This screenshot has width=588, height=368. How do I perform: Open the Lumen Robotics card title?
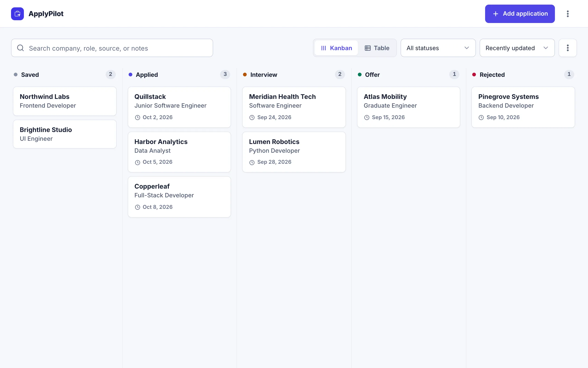coord(274,142)
